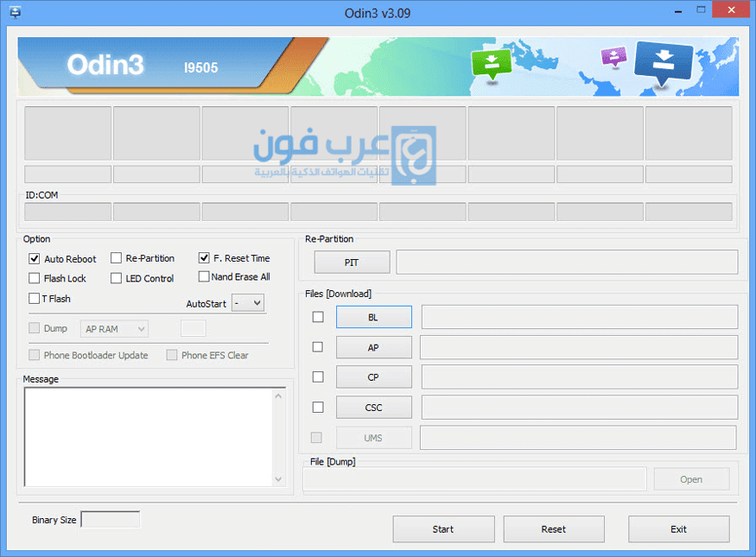Click the PIT button
Viewport: 756px width, 557px height.
(352, 263)
